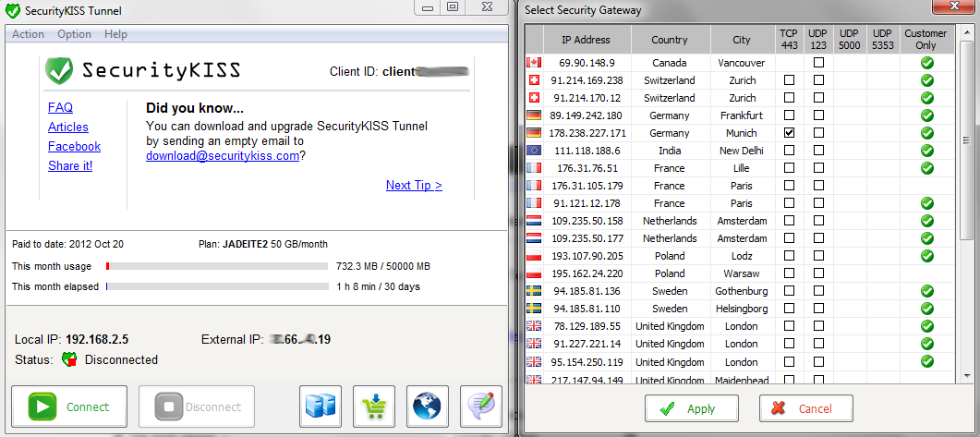980x437 pixels.
Task: Click the Customer Only column header
Action: coord(926,40)
